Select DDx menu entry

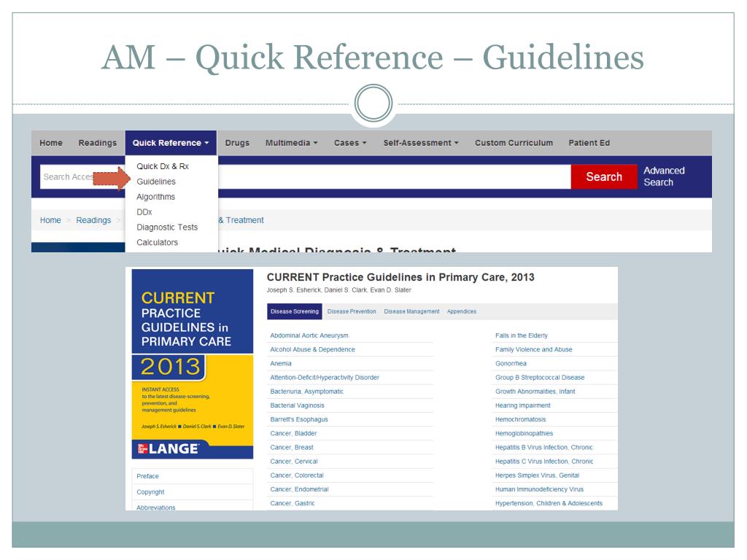(144, 212)
